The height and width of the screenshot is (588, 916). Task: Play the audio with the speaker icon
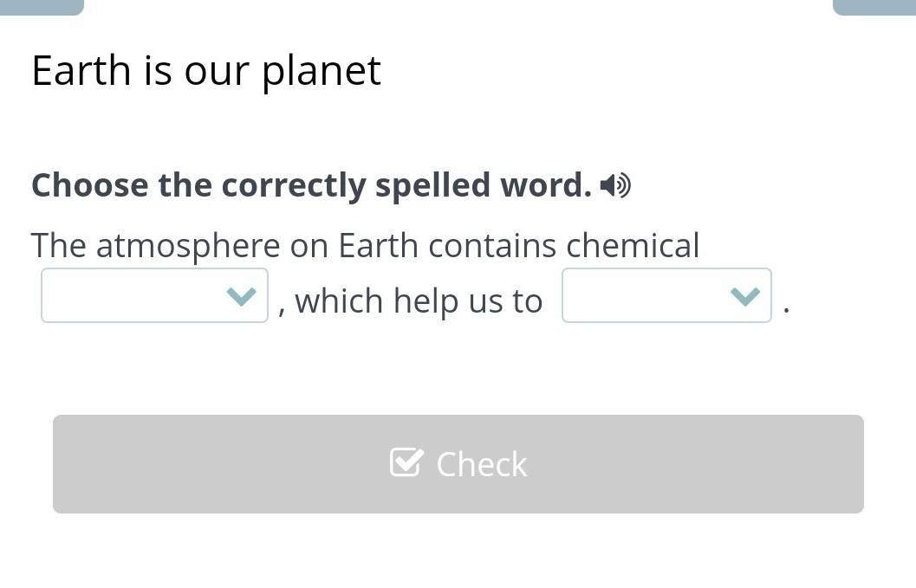[615, 185]
